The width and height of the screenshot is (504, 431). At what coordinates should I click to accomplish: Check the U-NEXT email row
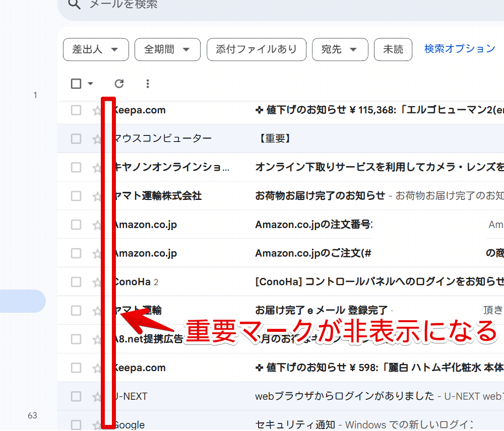76,396
